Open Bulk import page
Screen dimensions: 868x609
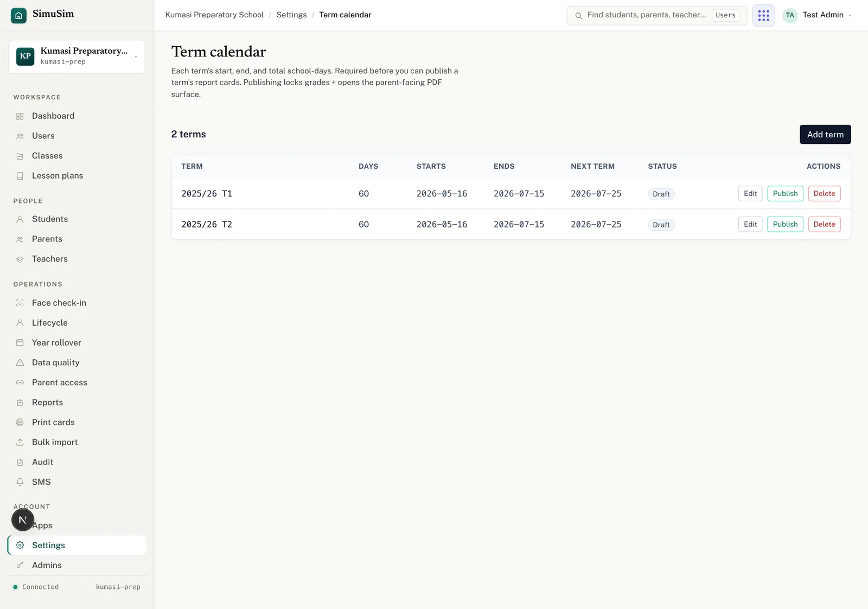tap(77, 442)
